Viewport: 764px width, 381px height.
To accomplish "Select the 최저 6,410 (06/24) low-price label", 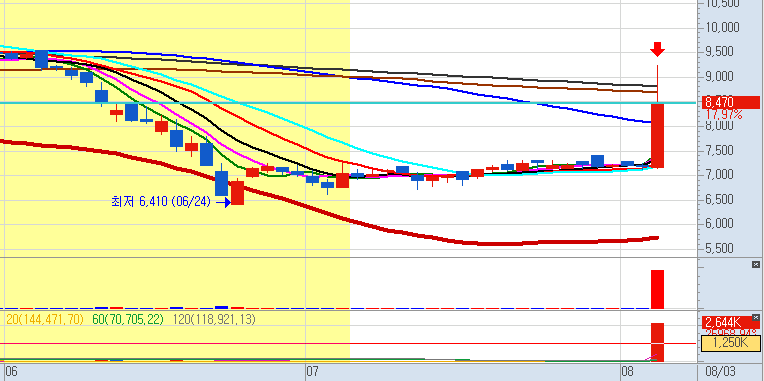I will tap(161, 202).
